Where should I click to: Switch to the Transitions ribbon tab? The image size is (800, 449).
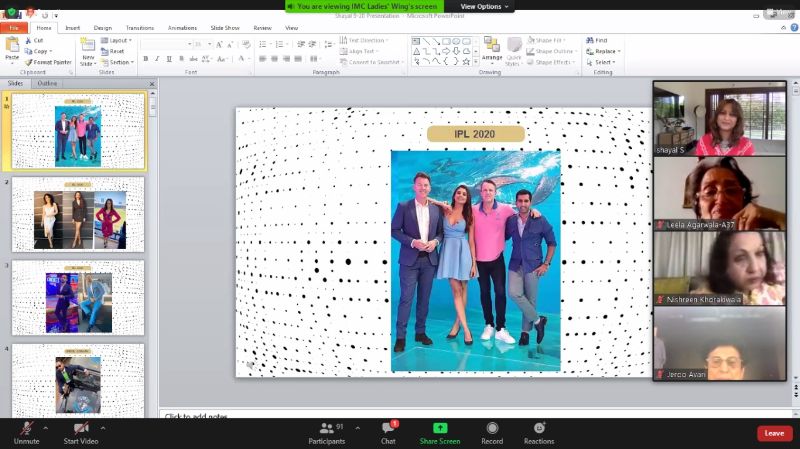pos(140,28)
